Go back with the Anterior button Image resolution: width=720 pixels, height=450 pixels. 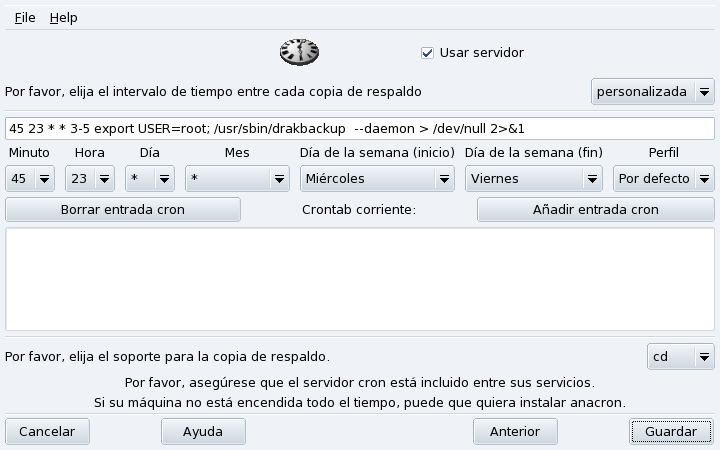[514, 432]
